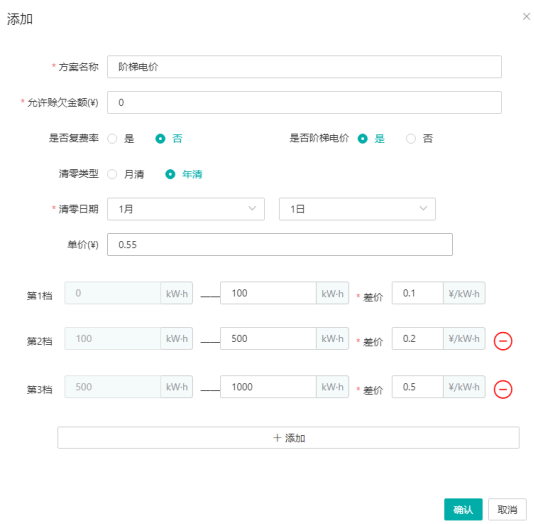
Task: Click the 方案名称 input field
Action: coord(304,67)
